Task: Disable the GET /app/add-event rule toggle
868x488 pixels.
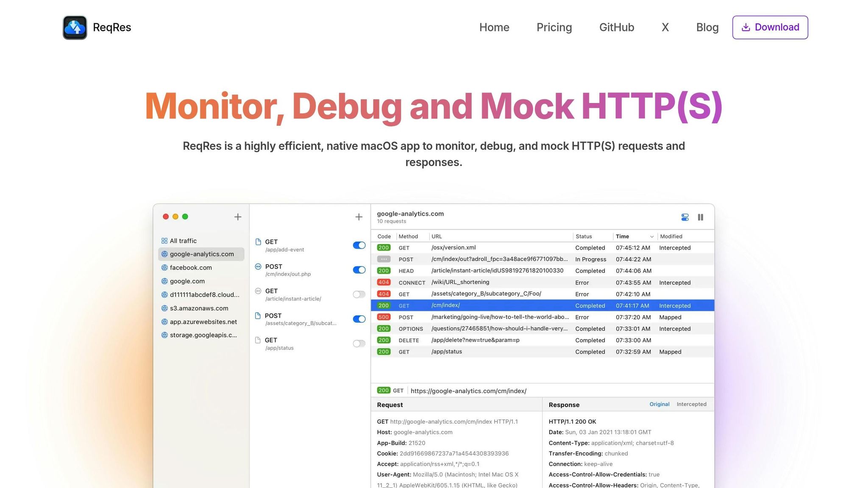Action: [359, 245]
